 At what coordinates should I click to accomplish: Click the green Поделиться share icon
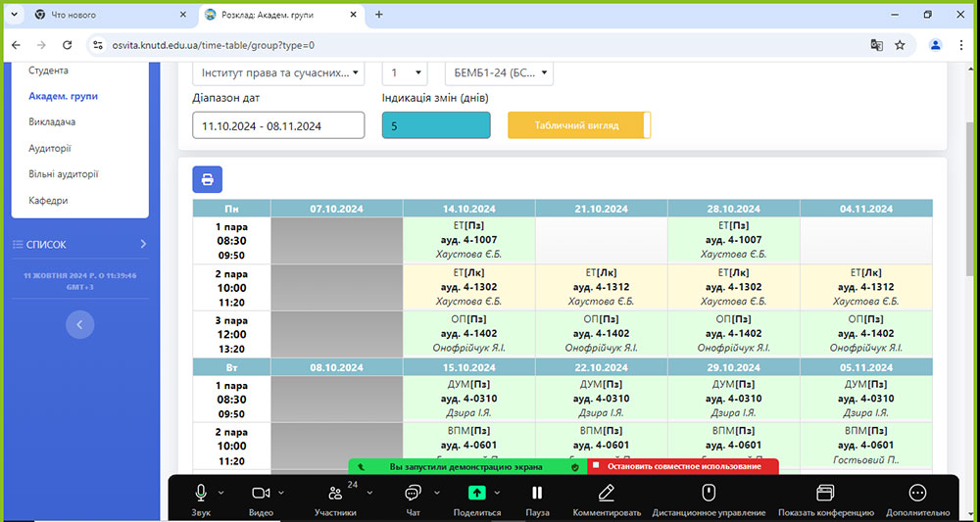pos(477,493)
